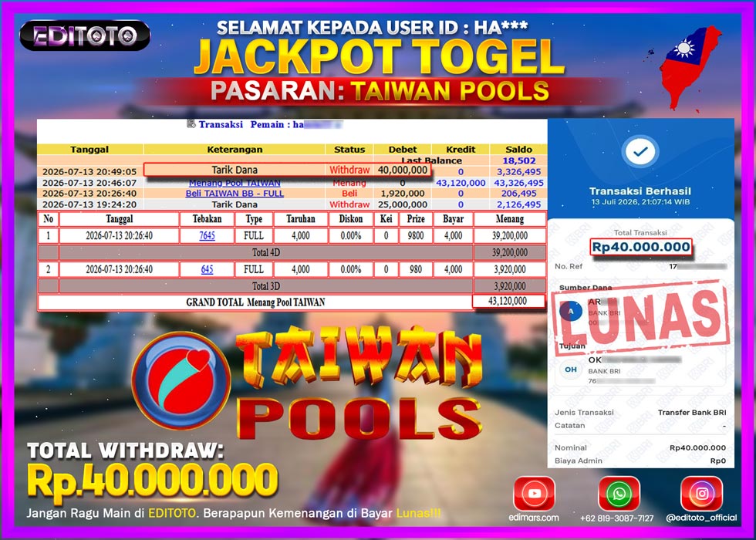The width and height of the screenshot is (756, 540).
Task: Click the 'Kredit' column header
Action: [x=461, y=150]
